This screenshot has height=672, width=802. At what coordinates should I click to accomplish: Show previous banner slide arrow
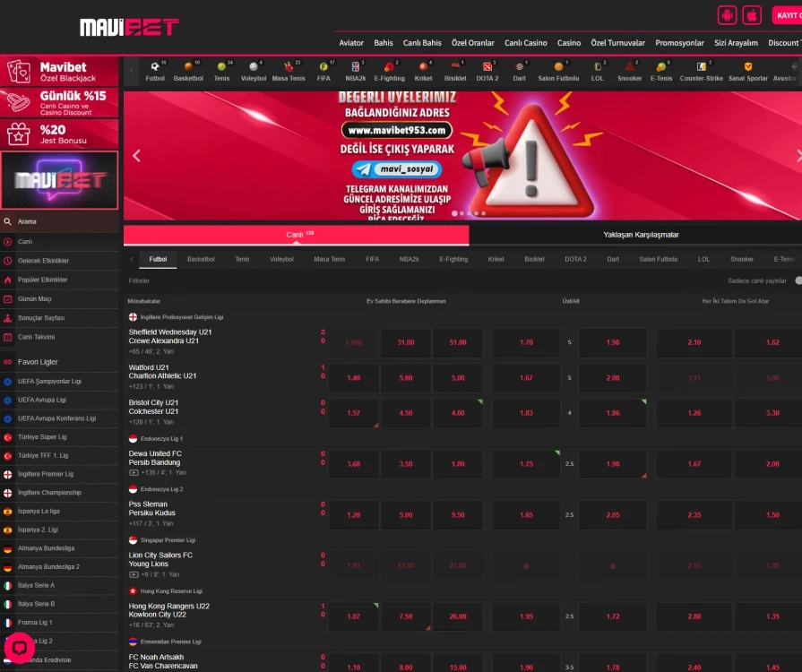[136, 156]
